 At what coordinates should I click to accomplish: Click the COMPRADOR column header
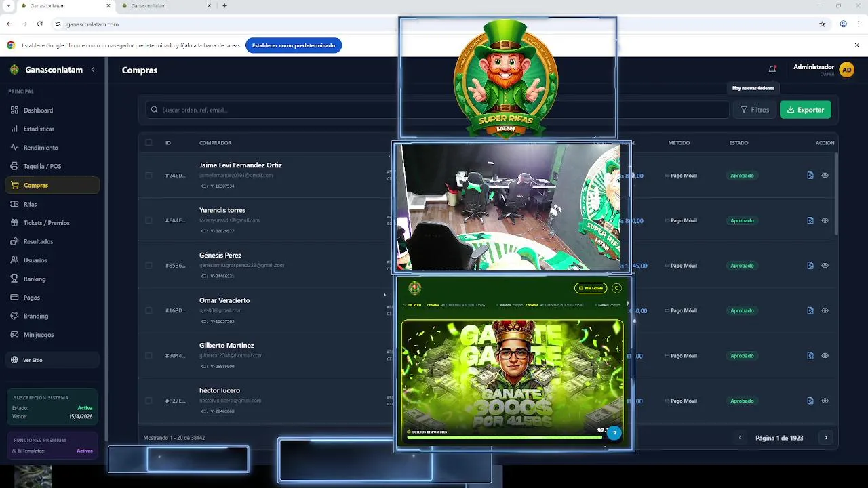coord(215,143)
